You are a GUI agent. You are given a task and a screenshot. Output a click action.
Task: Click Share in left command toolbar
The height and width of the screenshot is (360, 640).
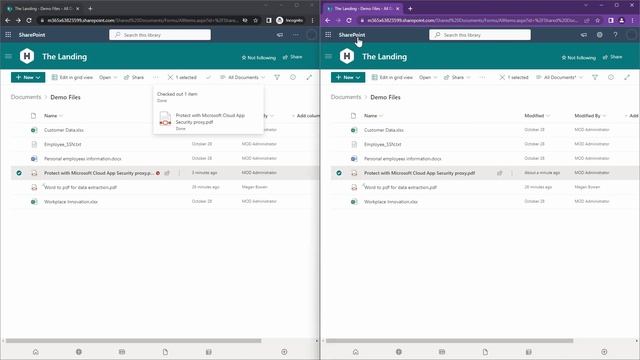(x=134, y=77)
